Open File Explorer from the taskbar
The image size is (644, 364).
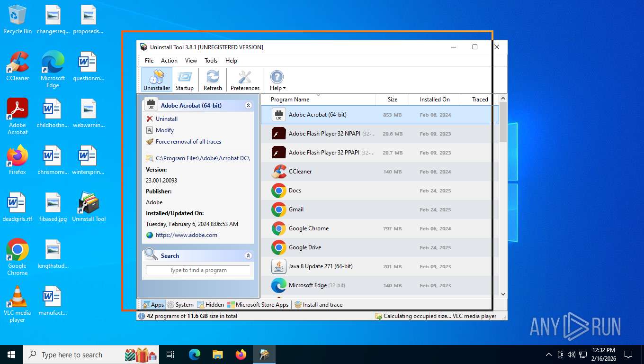(217, 355)
